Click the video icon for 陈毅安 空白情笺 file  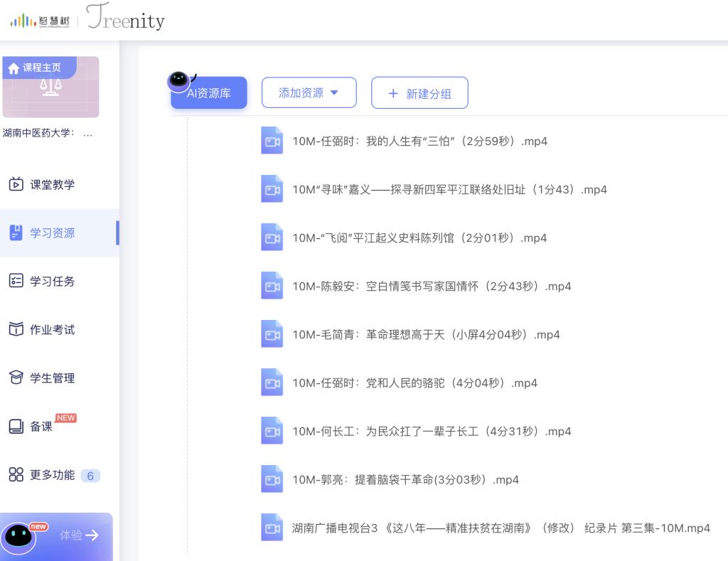coord(272,286)
